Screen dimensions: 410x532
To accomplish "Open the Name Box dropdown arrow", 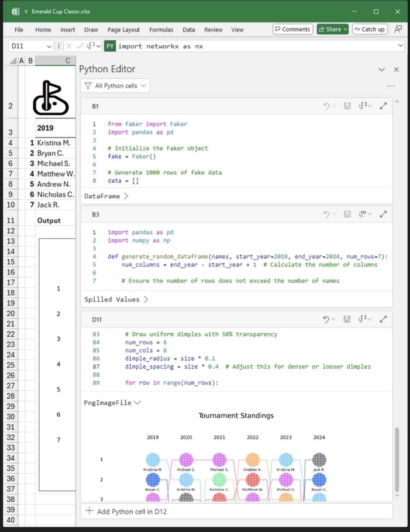I will coord(49,46).
